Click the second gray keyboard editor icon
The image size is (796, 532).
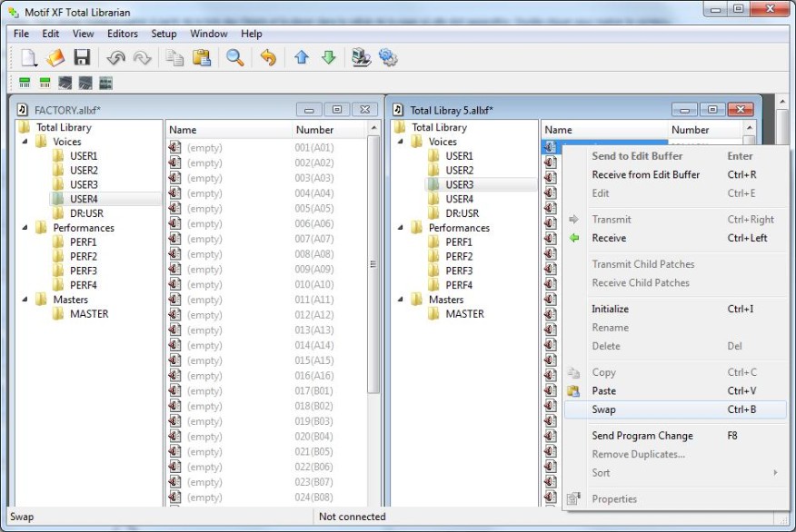pyautogui.click(x=85, y=83)
